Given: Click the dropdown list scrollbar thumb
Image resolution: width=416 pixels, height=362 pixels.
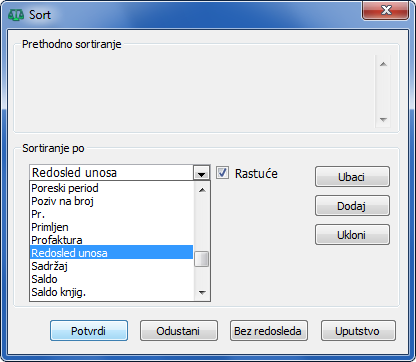Looking at the screenshot, I should coord(202,259).
